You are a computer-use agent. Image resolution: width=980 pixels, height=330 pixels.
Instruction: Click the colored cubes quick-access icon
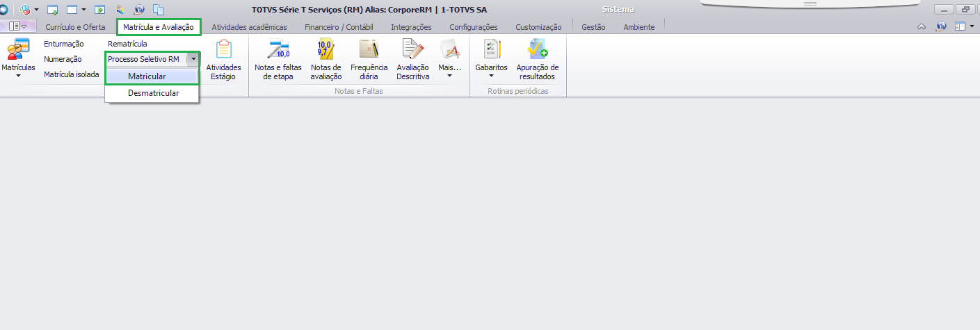[x=25, y=10]
